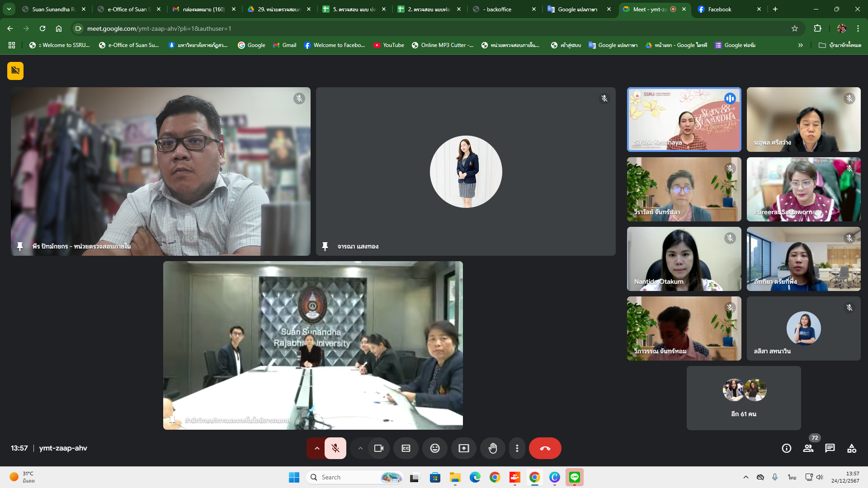Toggle the camera on or off

378,448
